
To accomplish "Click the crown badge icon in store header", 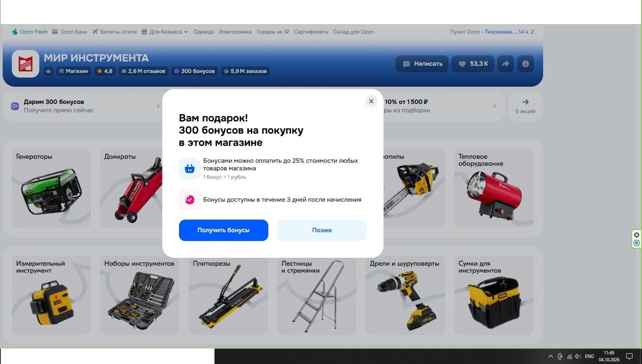I will pyautogui.click(x=49, y=71).
